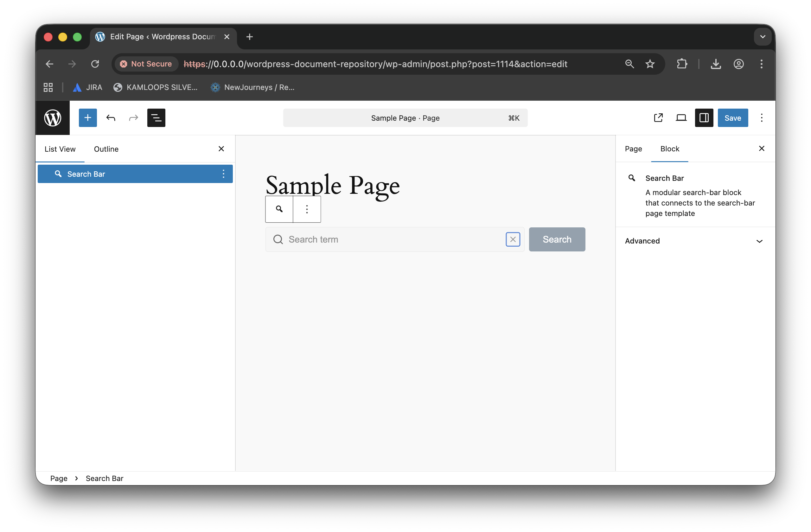Screen dimensions: 811x532
Task: Switch to the Outline tab
Action: coord(106,149)
